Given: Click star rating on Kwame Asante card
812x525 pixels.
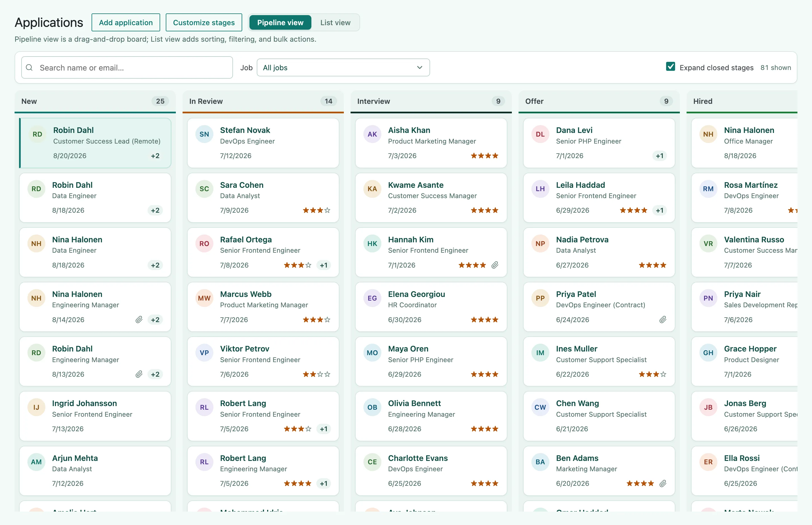Looking at the screenshot, I should (485, 210).
